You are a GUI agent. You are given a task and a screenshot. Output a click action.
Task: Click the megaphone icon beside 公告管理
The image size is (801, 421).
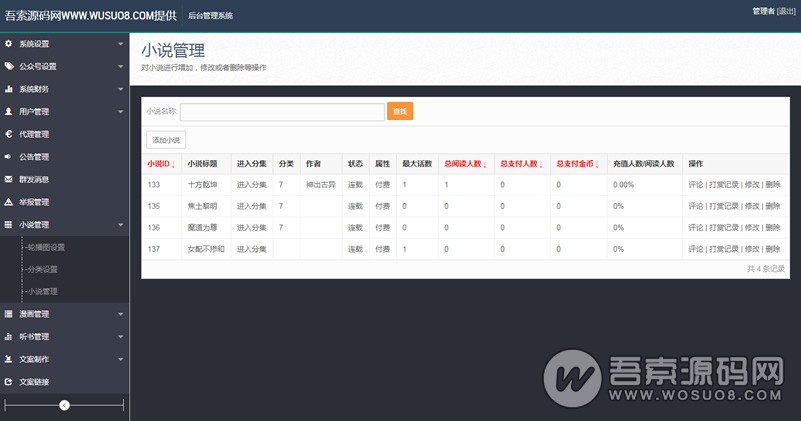[9, 157]
